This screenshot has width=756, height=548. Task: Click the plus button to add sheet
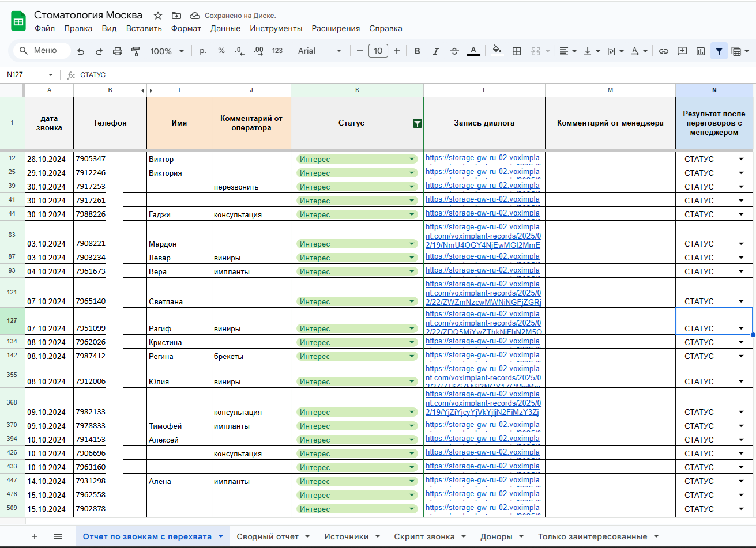click(35, 536)
